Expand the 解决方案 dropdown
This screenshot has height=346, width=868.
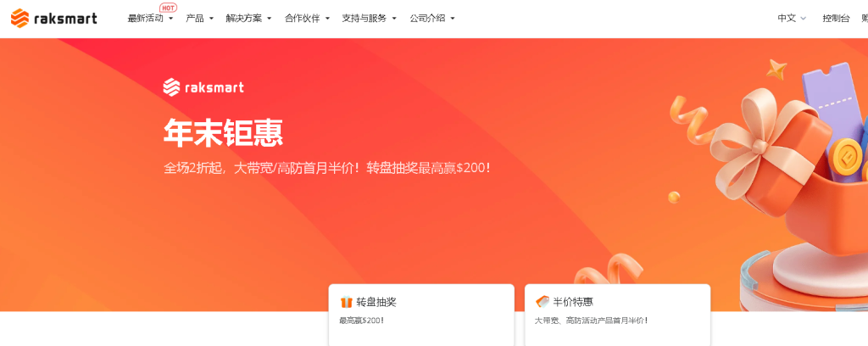(x=248, y=19)
